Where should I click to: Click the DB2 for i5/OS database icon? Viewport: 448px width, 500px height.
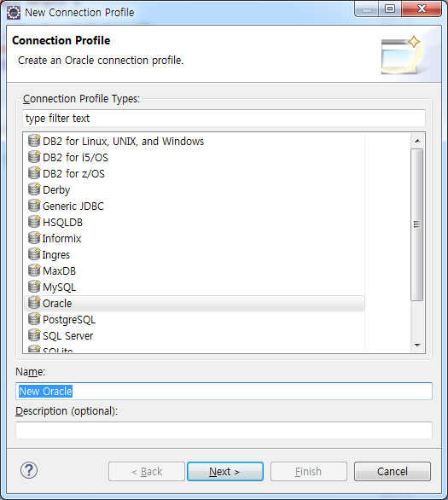tap(34, 157)
